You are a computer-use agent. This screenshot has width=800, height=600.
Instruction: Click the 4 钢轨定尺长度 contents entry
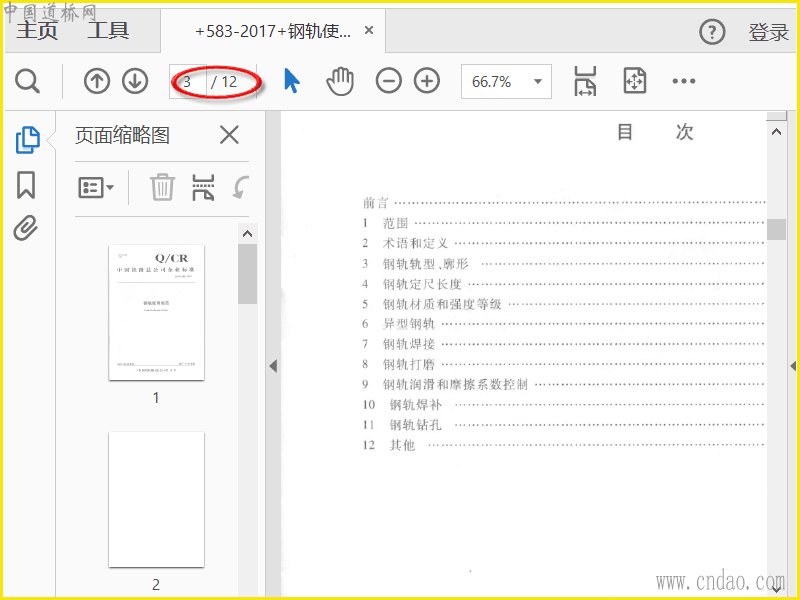[x=564, y=284]
